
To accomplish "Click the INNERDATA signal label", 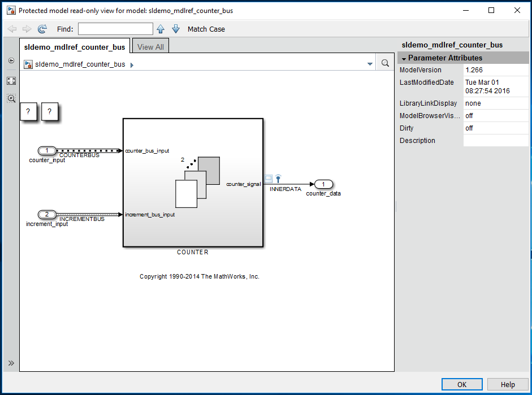I will coord(286,189).
